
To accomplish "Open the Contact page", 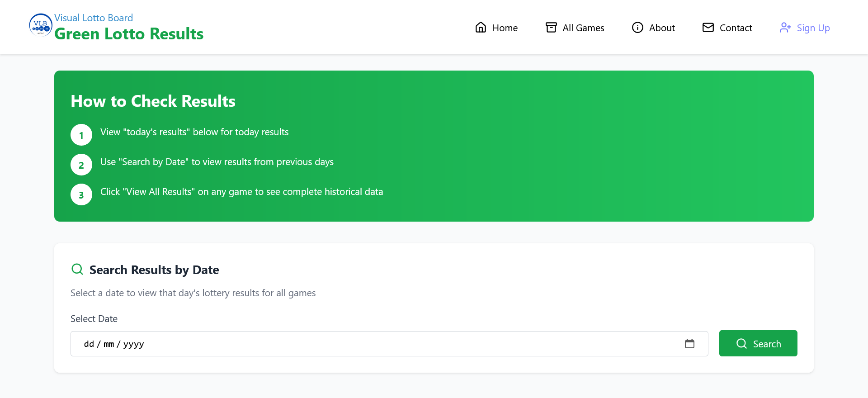I will (727, 28).
